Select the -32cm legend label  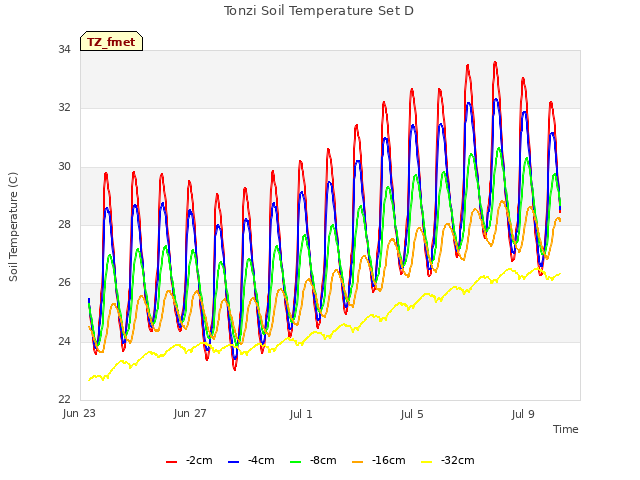[458, 460]
